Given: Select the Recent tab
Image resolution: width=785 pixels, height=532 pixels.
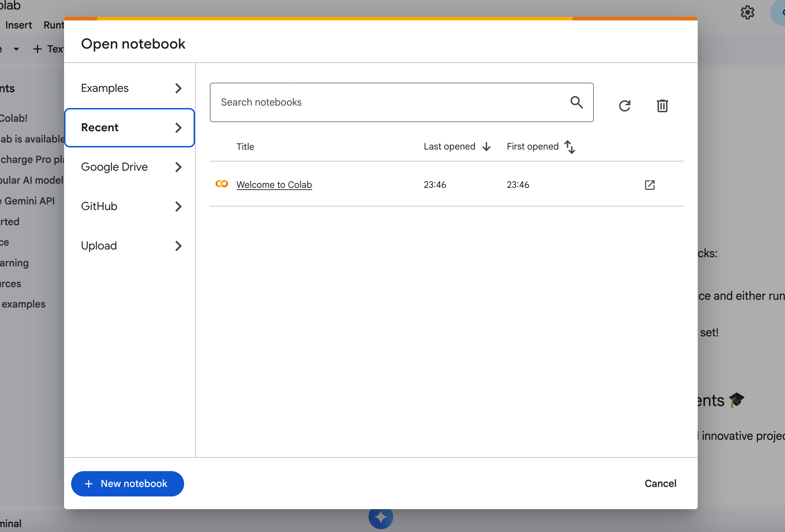Looking at the screenshot, I should pyautogui.click(x=130, y=128).
